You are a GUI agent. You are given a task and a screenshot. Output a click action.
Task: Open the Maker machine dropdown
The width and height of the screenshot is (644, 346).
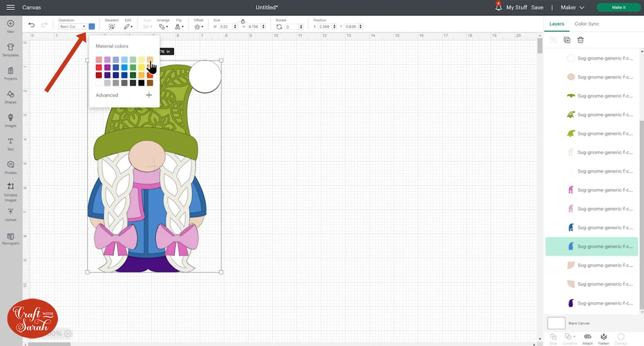[x=572, y=7]
